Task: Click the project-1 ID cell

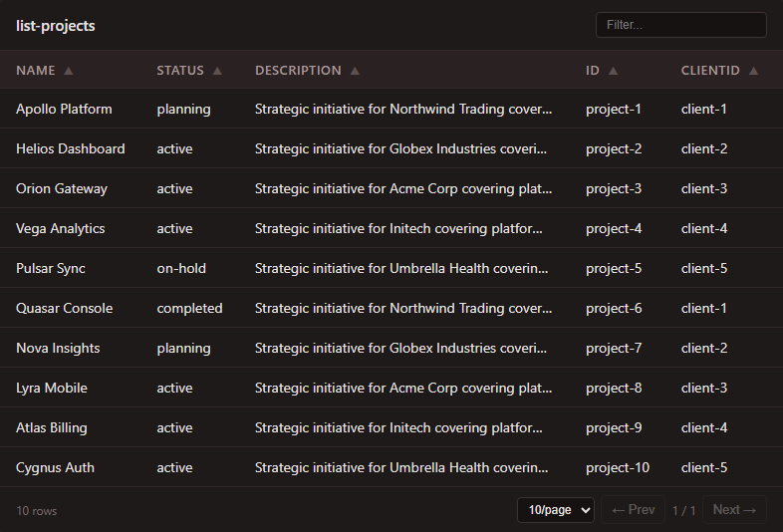Action: pyautogui.click(x=614, y=110)
